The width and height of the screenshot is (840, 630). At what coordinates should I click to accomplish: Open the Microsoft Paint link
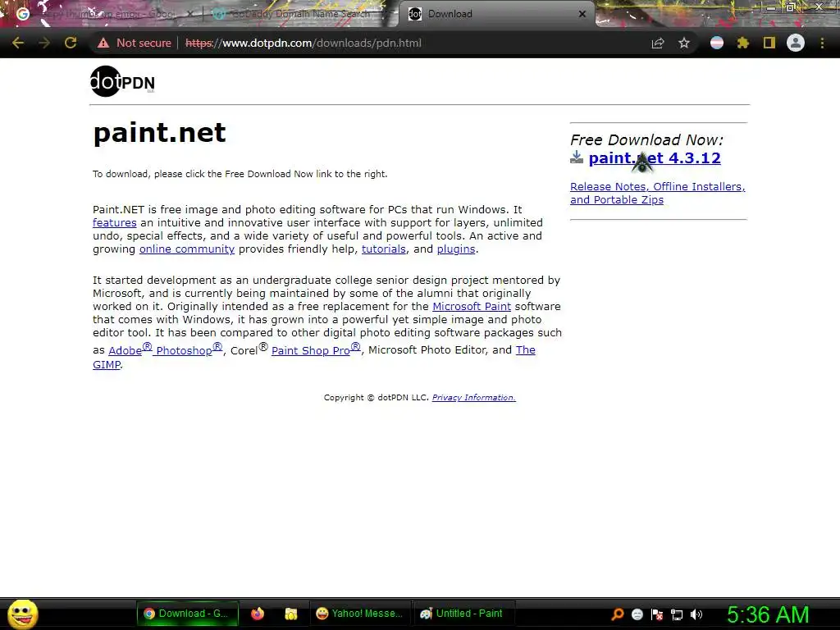pos(472,306)
